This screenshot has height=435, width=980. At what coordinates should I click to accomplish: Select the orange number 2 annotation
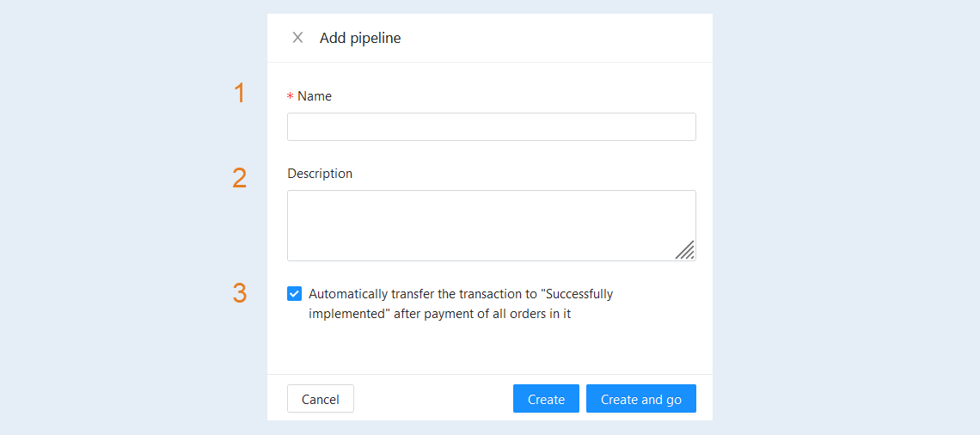click(x=239, y=178)
